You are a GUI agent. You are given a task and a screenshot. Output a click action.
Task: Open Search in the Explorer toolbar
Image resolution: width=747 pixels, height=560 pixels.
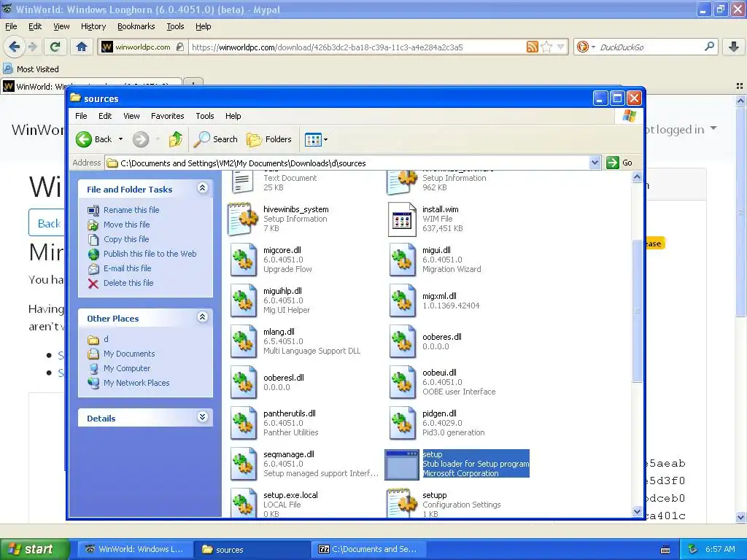click(x=216, y=139)
